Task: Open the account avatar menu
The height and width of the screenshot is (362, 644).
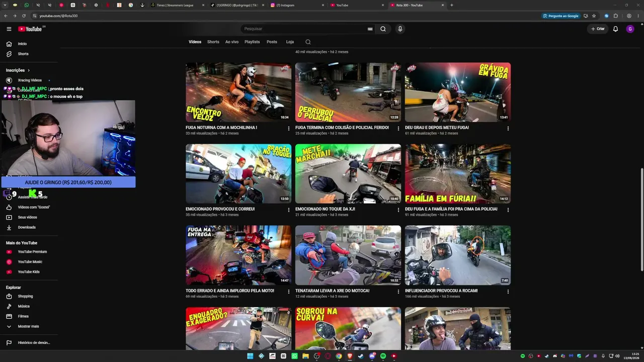Action: [x=630, y=29]
